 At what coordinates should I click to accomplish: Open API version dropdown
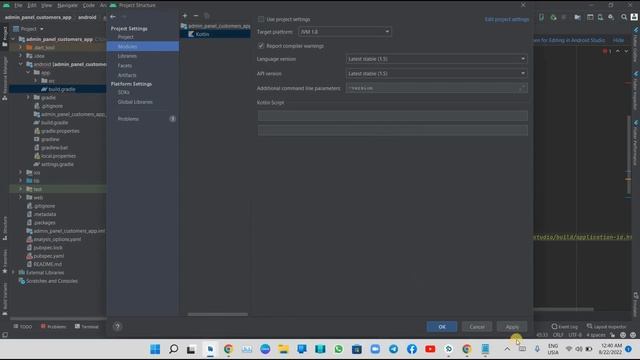click(436, 74)
